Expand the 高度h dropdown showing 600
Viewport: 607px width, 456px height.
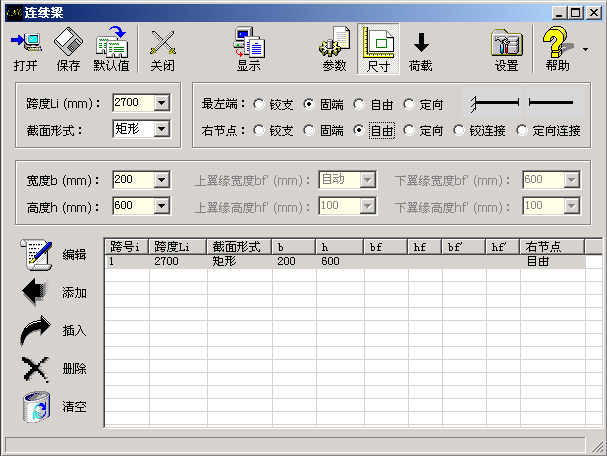(x=162, y=206)
